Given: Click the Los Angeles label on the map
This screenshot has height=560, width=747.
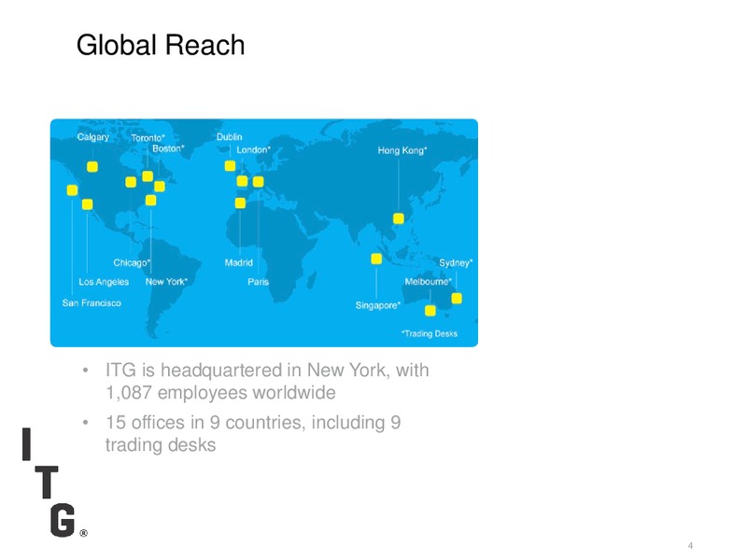Looking at the screenshot, I should tap(104, 282).
